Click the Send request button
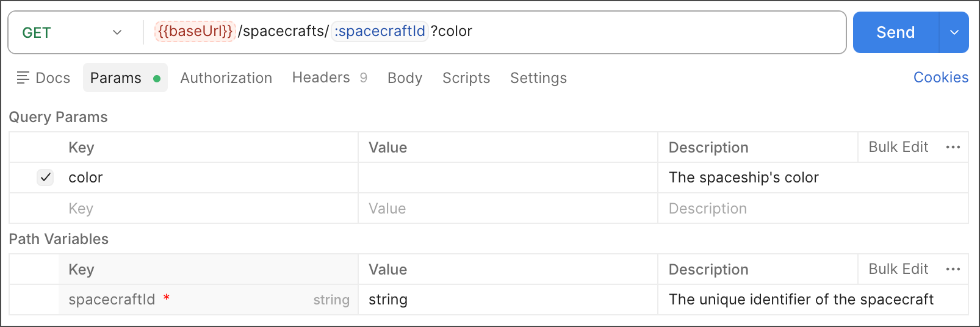Viewport: 980px width, 327px height. 895,32
